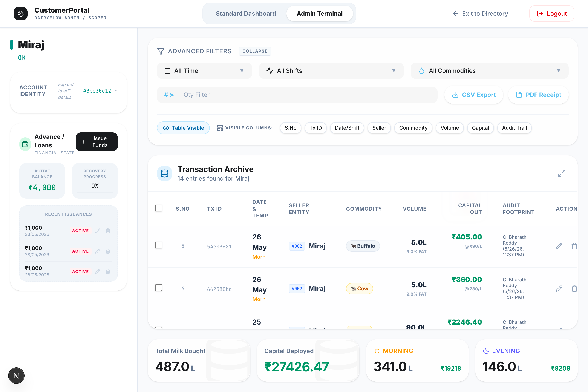Screen dimensions: 588x392
Task: Click the Logout button
Action: coord(551,14)
